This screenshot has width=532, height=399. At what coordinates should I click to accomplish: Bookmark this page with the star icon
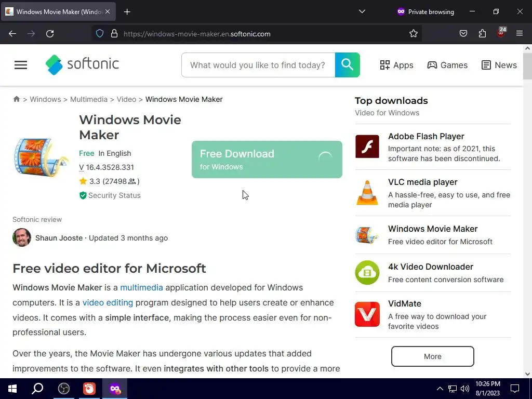(413, 34)
